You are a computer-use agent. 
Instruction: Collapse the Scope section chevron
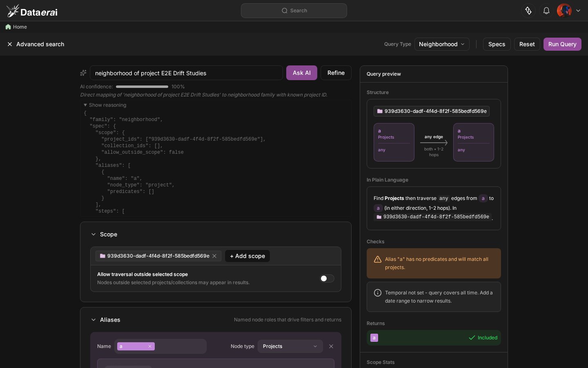(94, 234)
